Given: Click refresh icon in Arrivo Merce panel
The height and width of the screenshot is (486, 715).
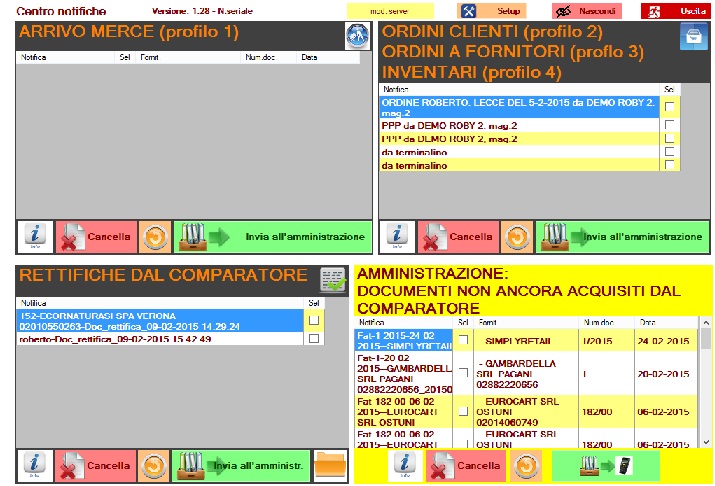Looking at the screenshot, I should pyautogui.click(x=155, y=237).
